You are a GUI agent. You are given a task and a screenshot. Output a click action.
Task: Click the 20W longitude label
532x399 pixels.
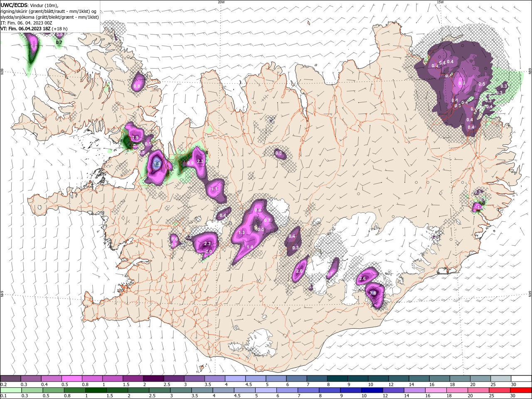pos(221,2)
